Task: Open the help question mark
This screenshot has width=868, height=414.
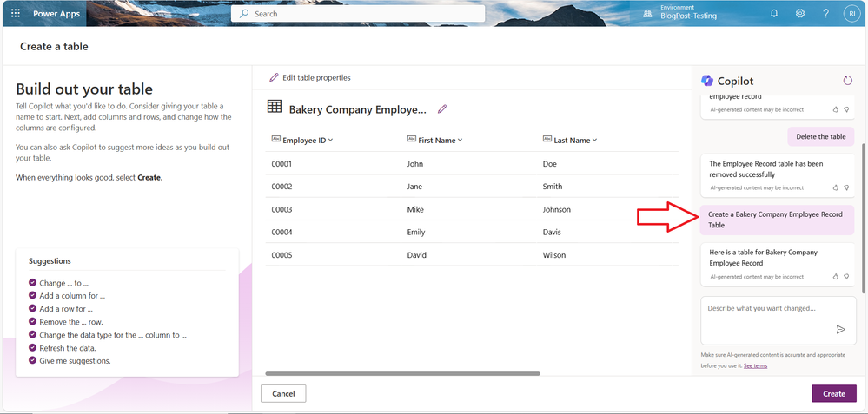Action: pos(826,14)
